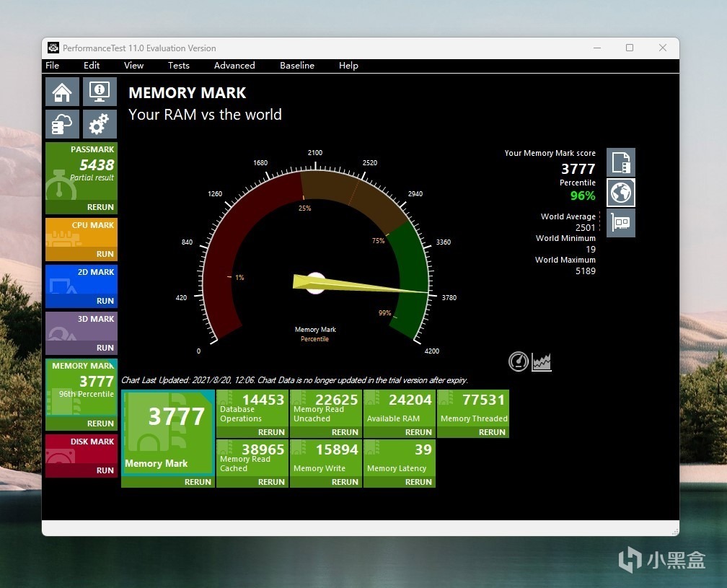
Task: Rerun the Memory Threaded test
Action: coord(492,432)
